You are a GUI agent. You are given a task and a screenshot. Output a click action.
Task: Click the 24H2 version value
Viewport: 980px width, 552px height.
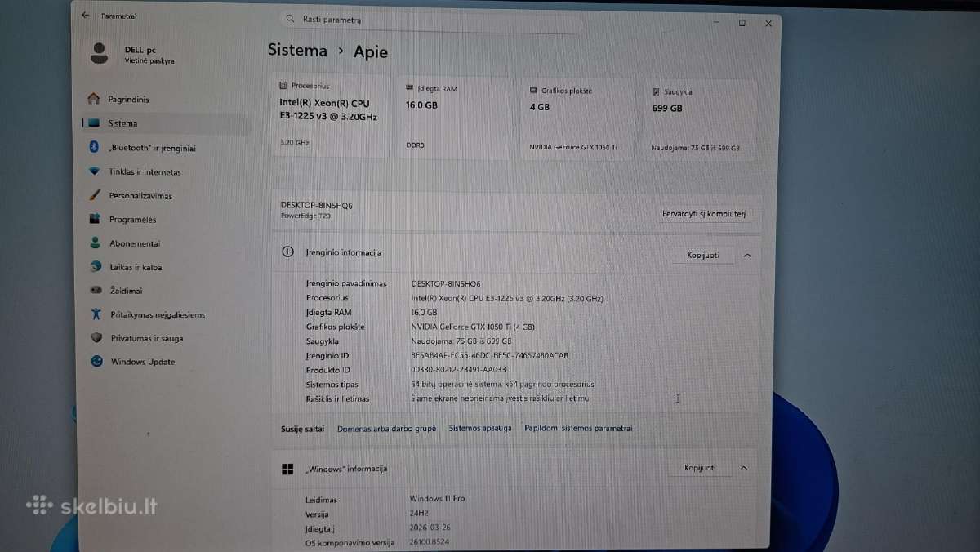click(x=418, y=513)
